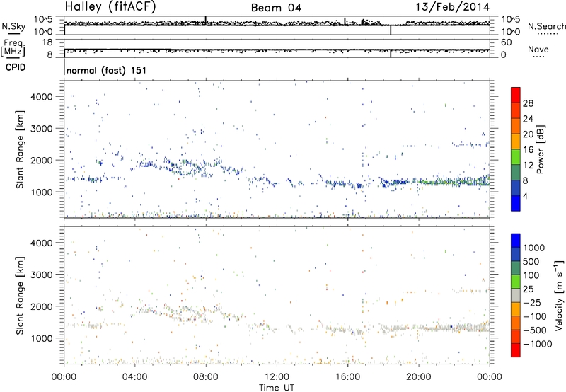
Task: Click the dotted line sample under Nave
Action: tap(538, 57)
